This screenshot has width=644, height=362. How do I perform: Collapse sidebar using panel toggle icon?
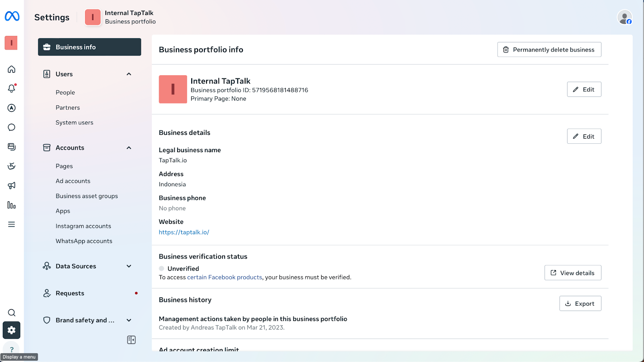coord(131,340)
